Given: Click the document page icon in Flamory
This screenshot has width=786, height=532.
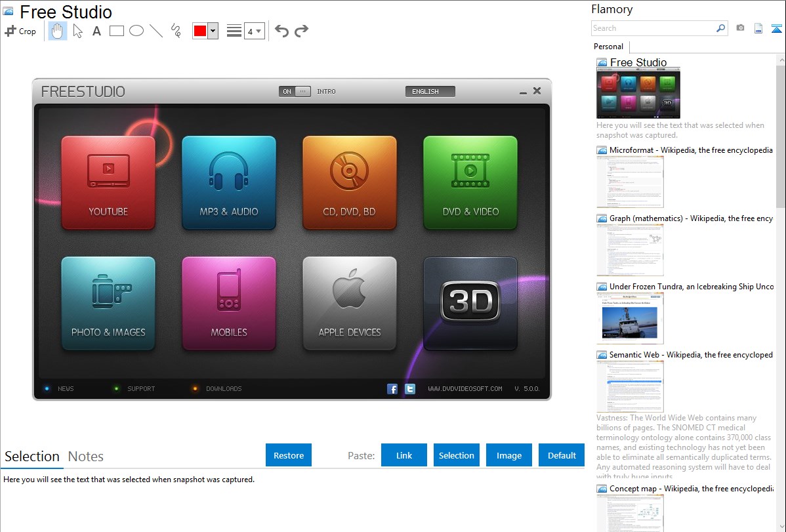Looking at the screenshot, I should point(758,28).
